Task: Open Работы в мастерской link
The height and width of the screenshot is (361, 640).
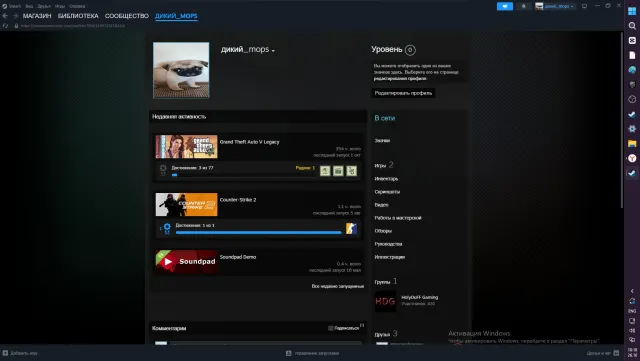Action: pos(398,218)
